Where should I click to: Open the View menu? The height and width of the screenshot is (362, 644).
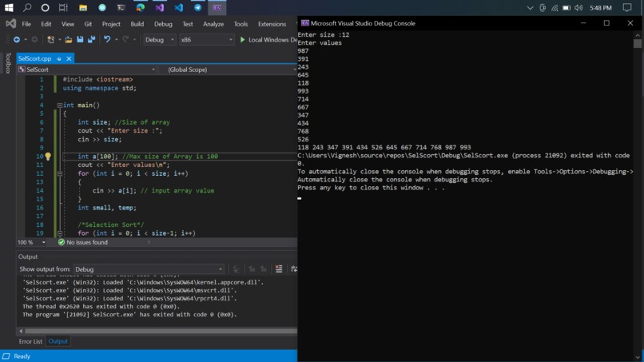tap(68, 24)
